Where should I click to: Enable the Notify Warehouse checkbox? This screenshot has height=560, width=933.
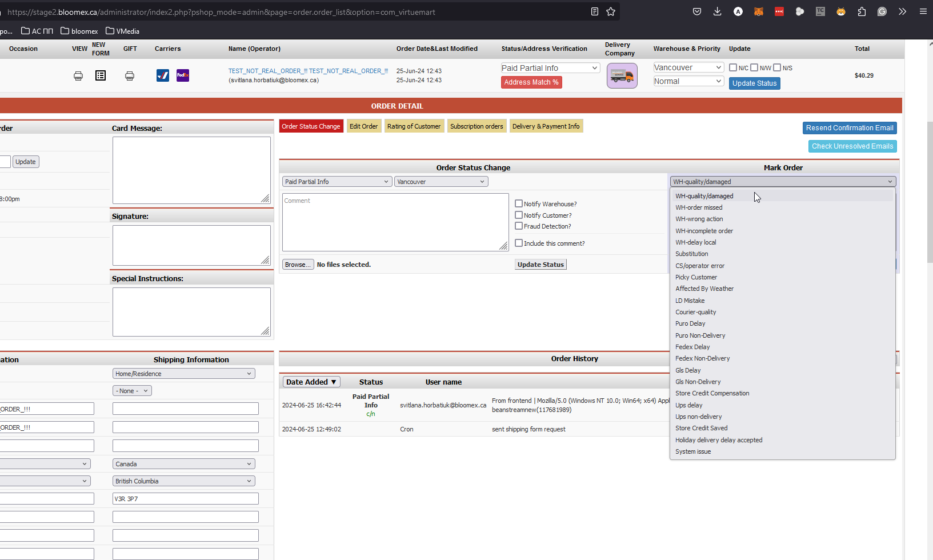(x=519, y=203)
